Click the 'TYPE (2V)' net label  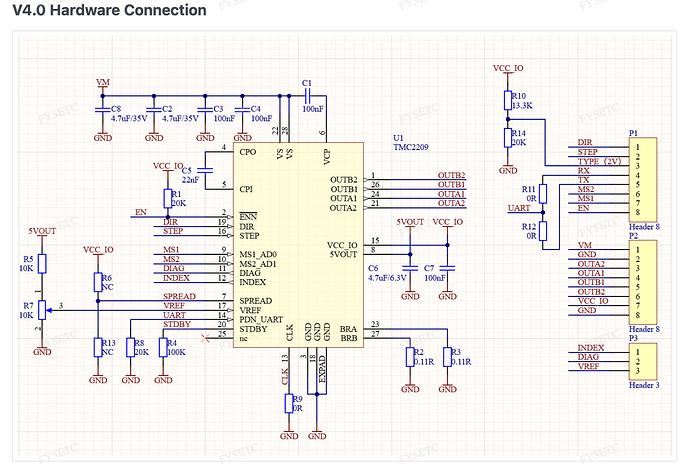(x=599, y=161)
